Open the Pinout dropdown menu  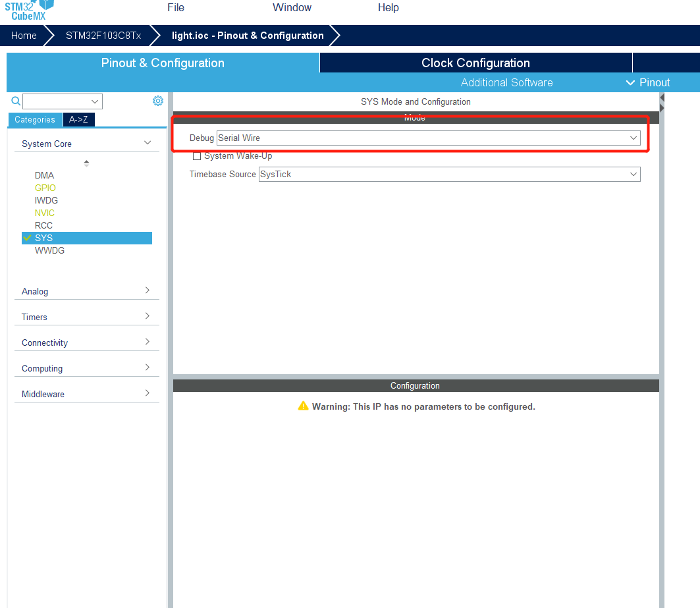coord(648,82)
